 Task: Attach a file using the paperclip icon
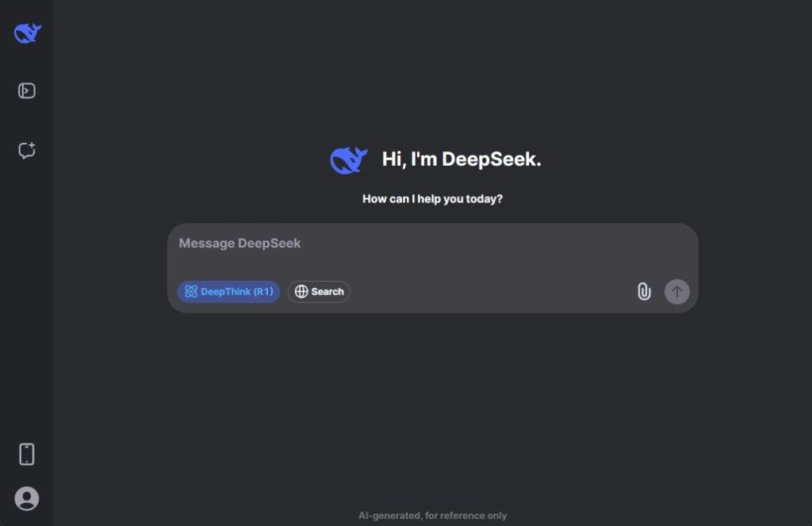point(644,291)
